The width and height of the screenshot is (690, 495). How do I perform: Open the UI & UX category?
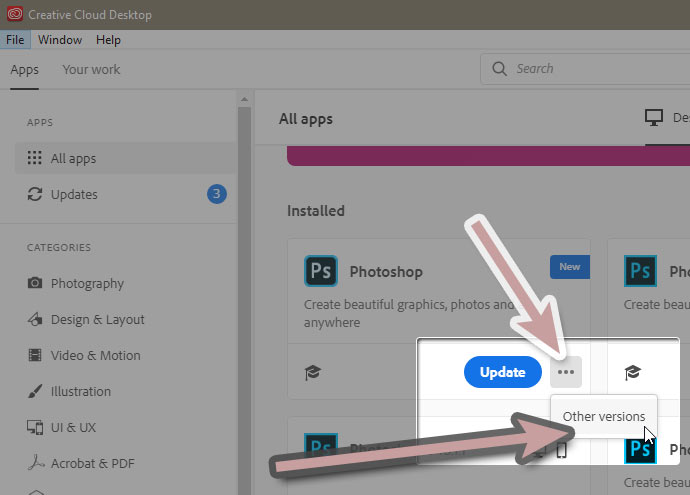tap(73, 427)
